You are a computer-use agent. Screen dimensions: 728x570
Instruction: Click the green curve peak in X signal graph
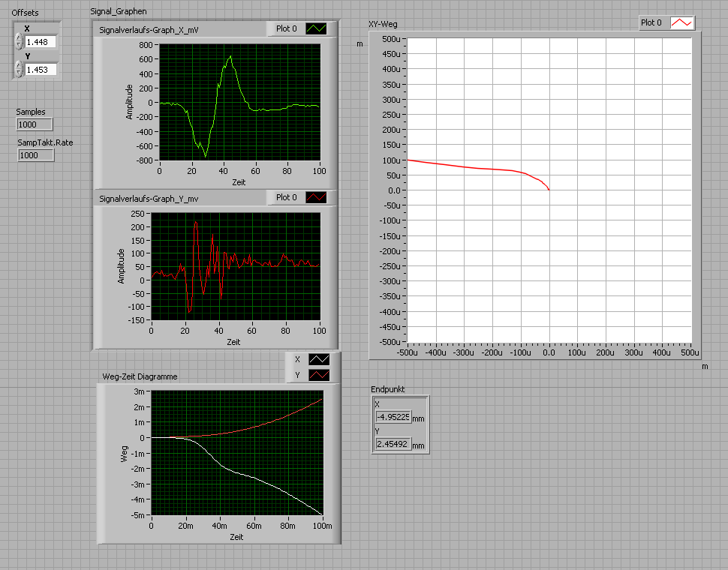pos(230,56)
